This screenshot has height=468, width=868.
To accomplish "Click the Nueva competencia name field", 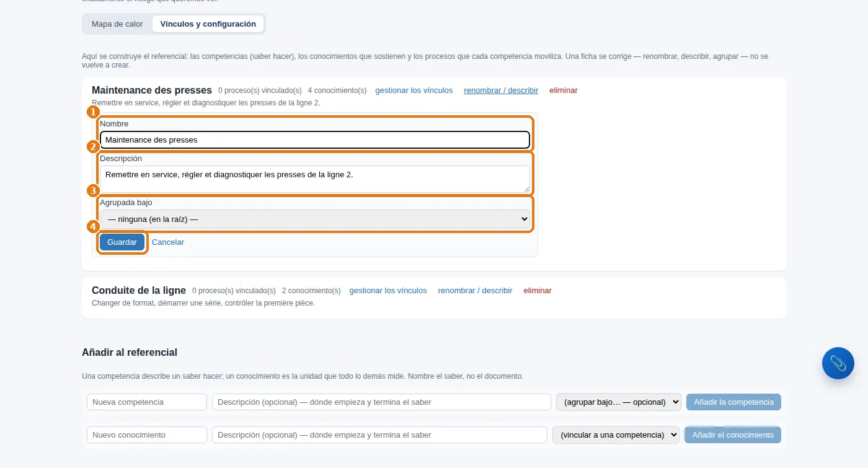I will (147, 402).
